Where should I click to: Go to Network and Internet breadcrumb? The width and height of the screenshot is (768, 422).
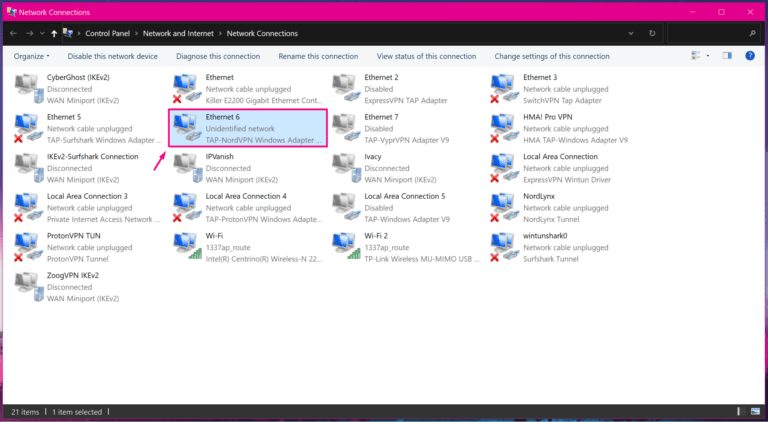178,33
